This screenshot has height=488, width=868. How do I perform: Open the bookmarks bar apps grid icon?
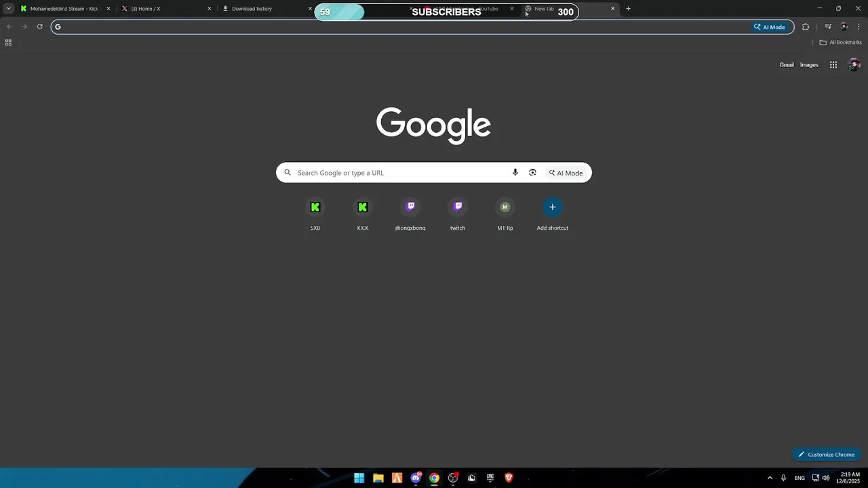coord(8,43)
